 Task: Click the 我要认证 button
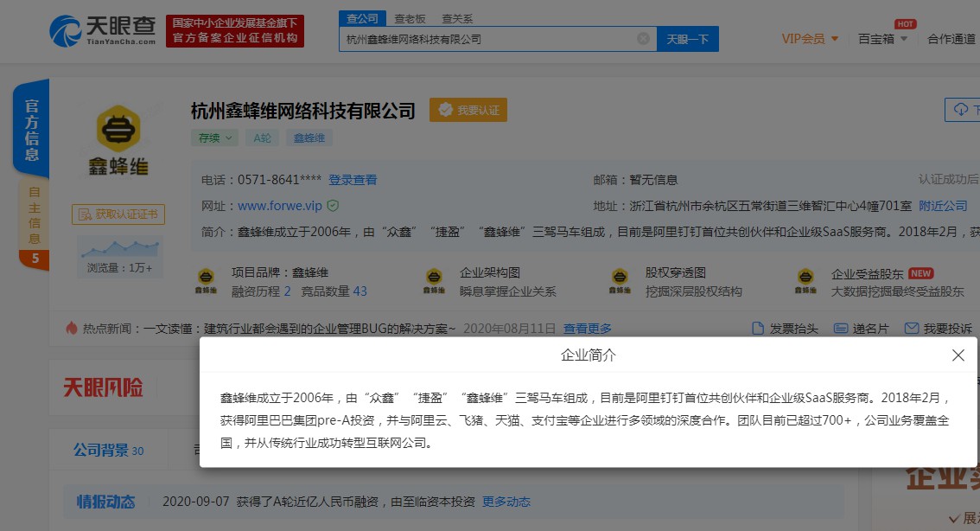(468, 110)
